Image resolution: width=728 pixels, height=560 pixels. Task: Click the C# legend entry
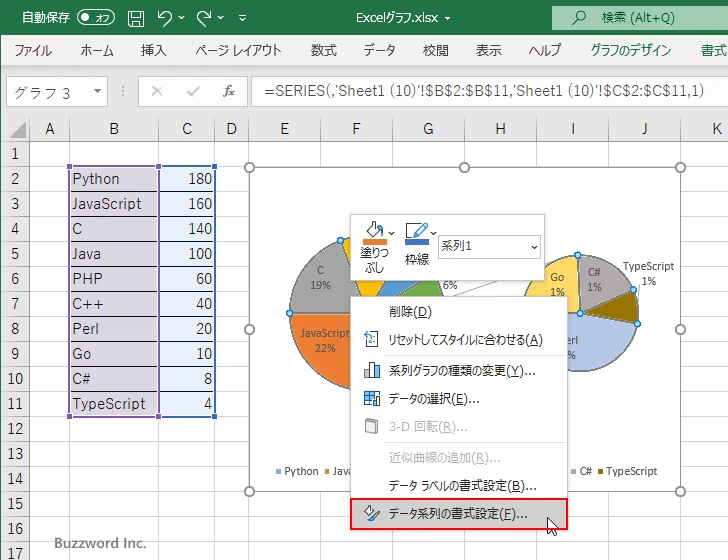tap(581, 471)
